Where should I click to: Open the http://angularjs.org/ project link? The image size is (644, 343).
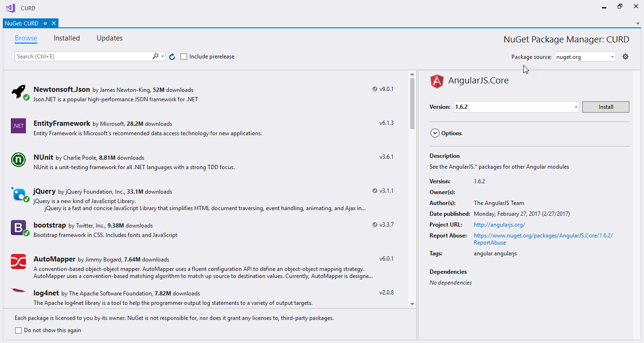[499, 225]
